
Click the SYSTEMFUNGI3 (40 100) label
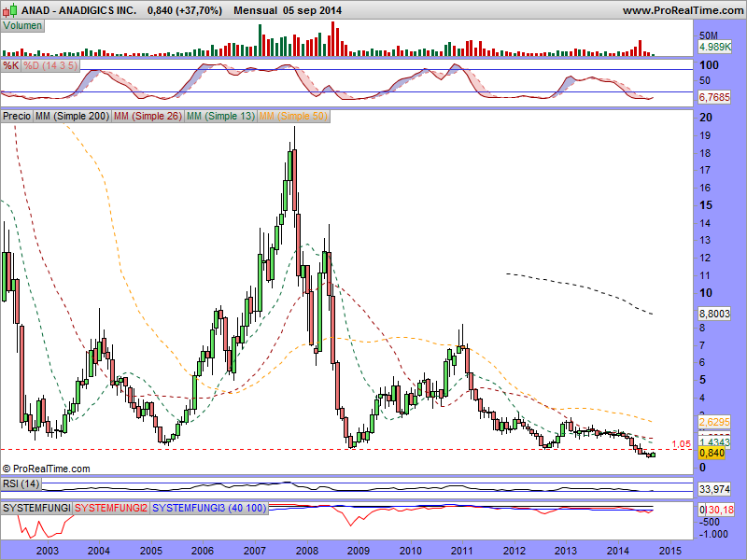pyautogui.click(x=209, y=508)
